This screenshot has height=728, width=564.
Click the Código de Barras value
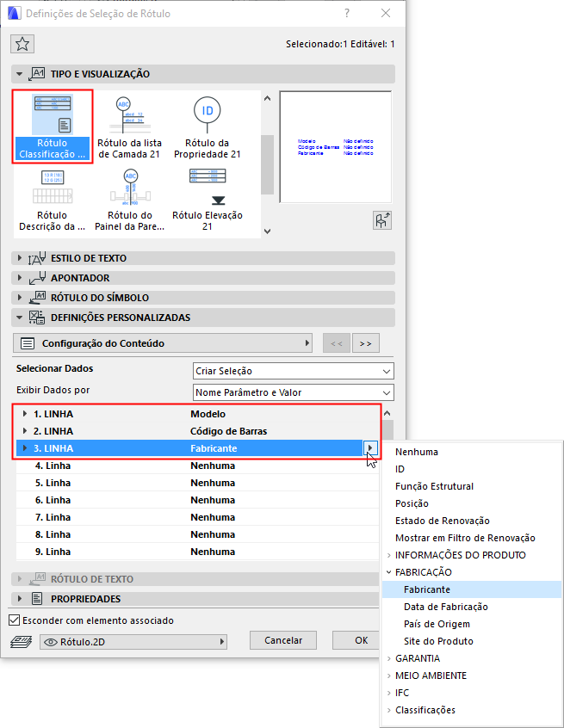[x=228, y=431]
